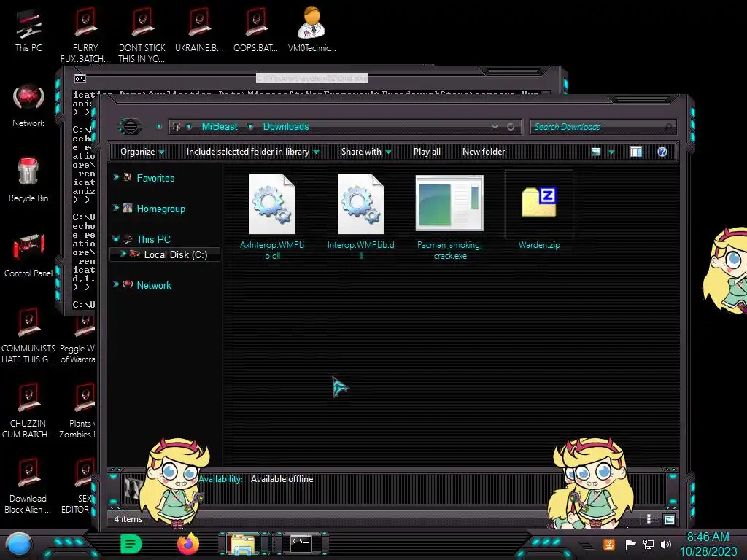Open Share with menu
This screenshot has width=747, height=560.
coord(366,152)
